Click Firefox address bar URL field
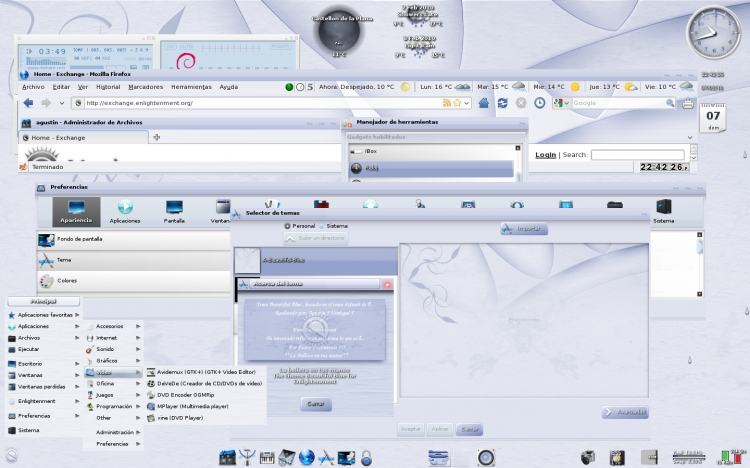750x468 pixels. coord(263,103)
